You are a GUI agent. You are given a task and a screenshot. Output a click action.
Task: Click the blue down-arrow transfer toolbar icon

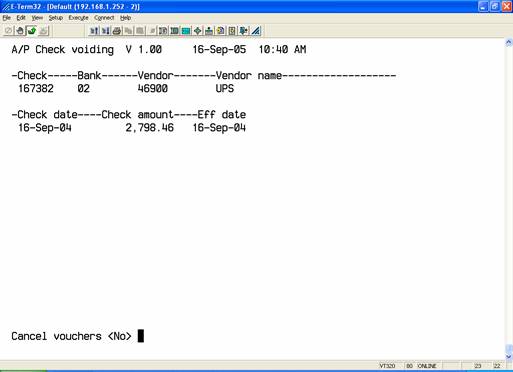pos(105,31)
